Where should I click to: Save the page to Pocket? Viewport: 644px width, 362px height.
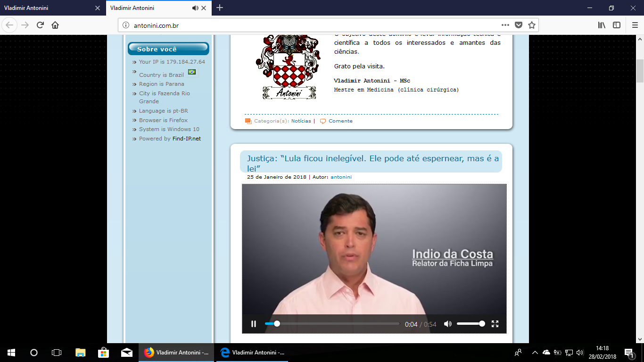(x=518, y=25)
